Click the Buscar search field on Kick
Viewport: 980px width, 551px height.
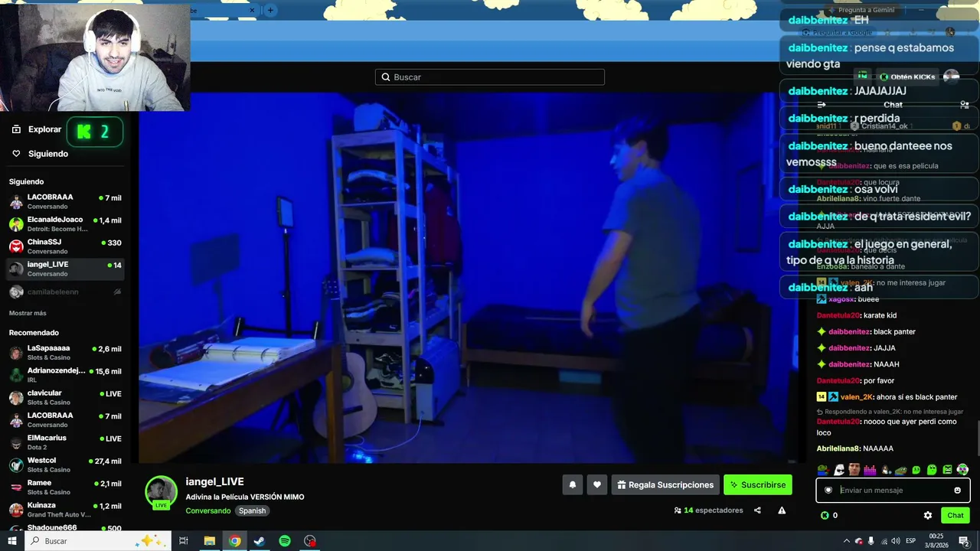(490, 77)
